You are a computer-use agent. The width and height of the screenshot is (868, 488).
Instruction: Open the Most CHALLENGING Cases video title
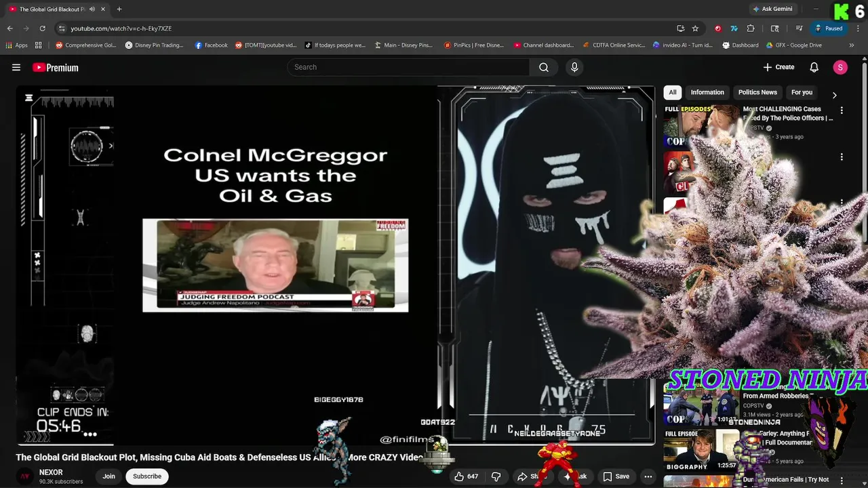[x=787, y=113]
